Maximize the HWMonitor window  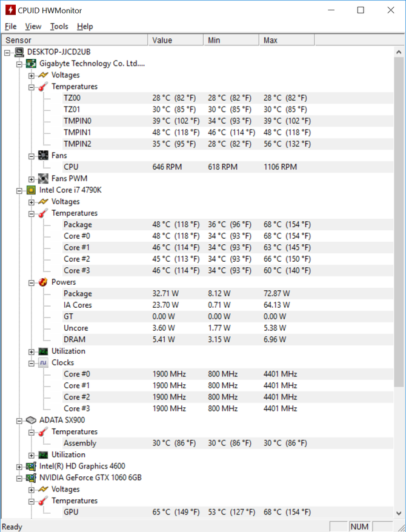click(361, 10)
